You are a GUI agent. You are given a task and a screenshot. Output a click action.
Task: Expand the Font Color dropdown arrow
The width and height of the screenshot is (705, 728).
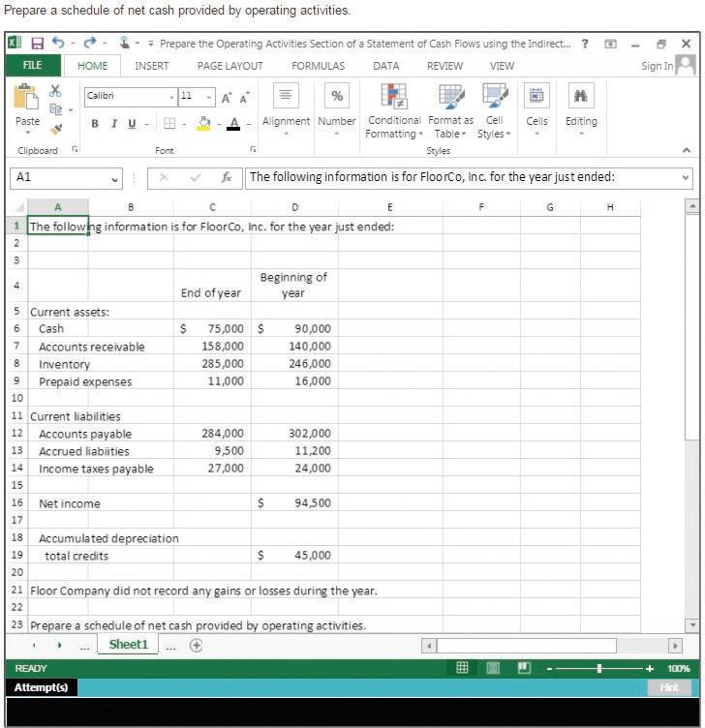249,125
